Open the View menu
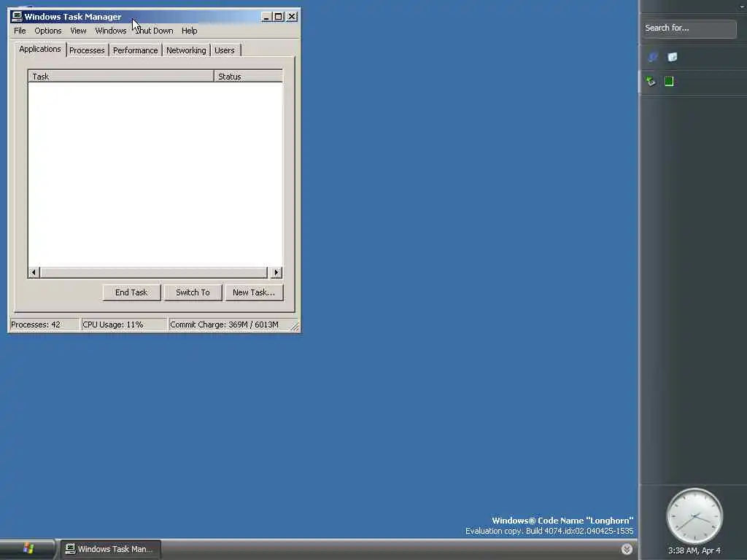 coord(78,31)
